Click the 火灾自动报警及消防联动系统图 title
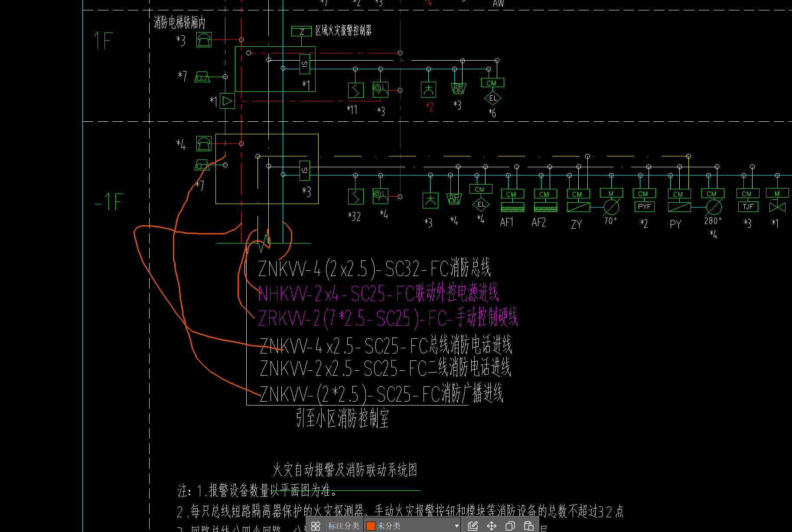This screenshot has width=792, height=532. pyautogui.click(x=345, y=470)
